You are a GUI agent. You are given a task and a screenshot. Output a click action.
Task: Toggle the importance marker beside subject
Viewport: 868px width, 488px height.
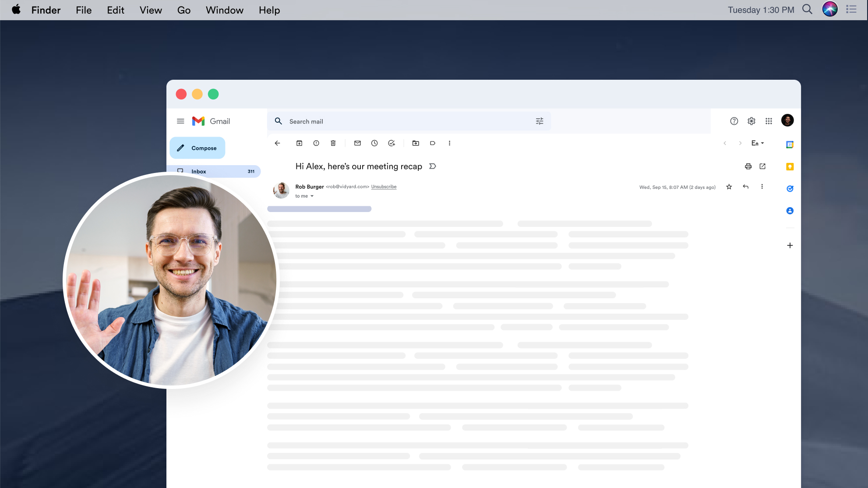tap(433, 166)
